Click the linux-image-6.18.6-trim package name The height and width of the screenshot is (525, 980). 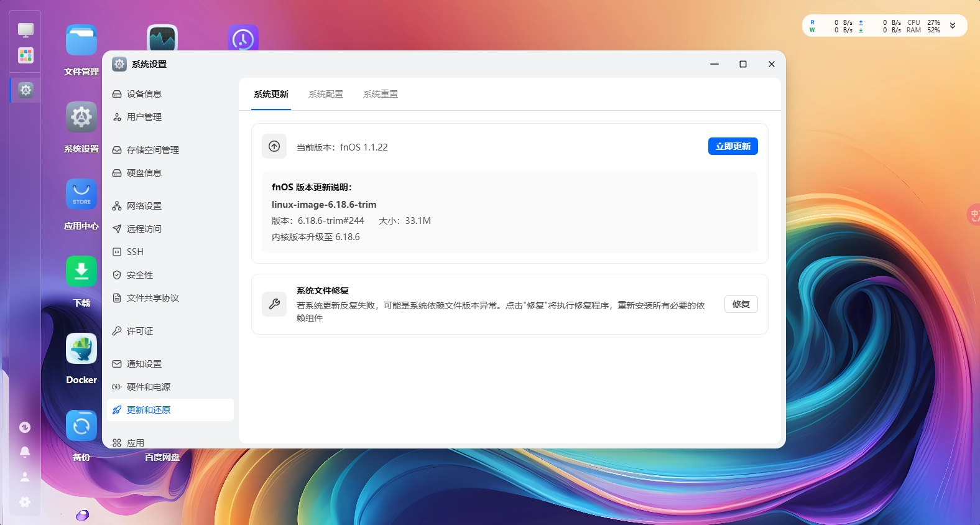pyautogui.click(x=324, y=205)
